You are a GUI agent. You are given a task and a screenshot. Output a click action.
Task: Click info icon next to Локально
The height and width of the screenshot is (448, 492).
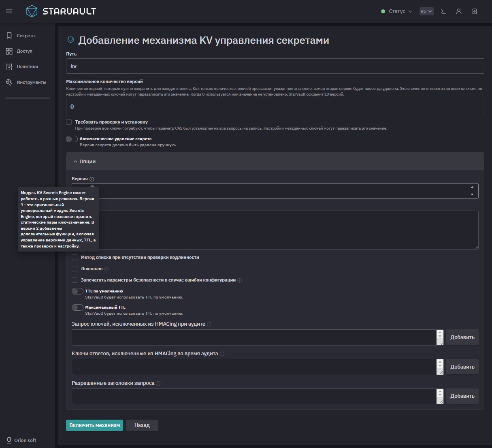pos(106,269)
